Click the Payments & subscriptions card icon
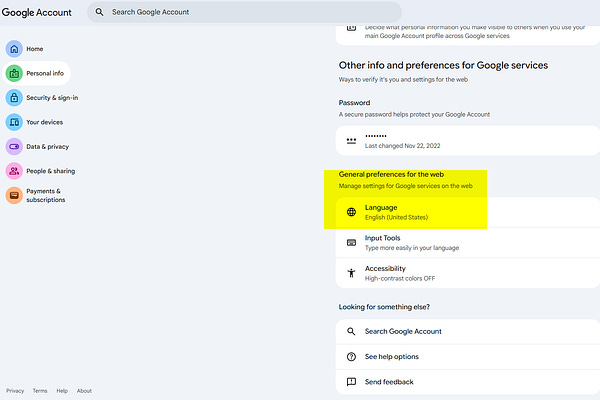Viewport: 600px width, 400px height. pos(14,195)
